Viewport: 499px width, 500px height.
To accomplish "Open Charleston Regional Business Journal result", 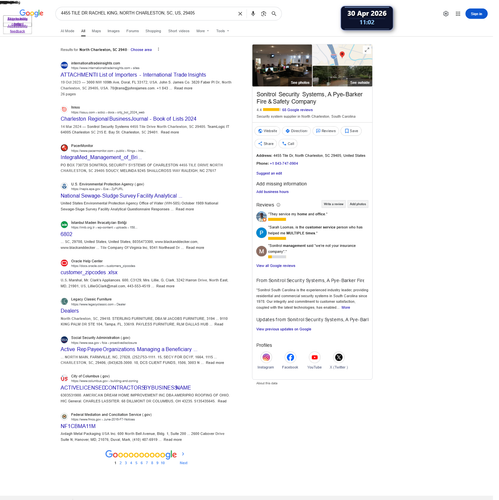I will 128,119.
